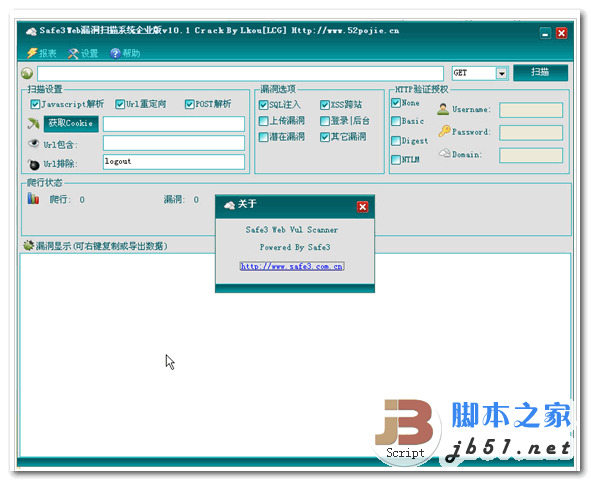Minimize the Safe3 scanner window
The width and height of the screenshot is (591, 482).
tap(545, 33)
